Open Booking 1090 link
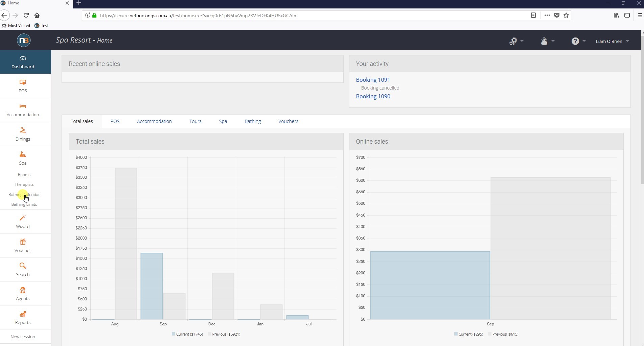 coord(373,96)
